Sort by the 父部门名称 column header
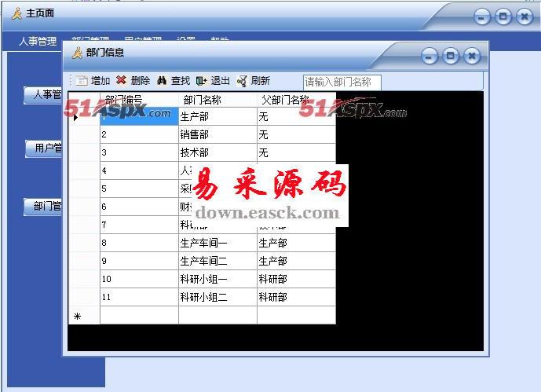Image resolution: width=541 pixels, height=392 pixels. (284, 100)
